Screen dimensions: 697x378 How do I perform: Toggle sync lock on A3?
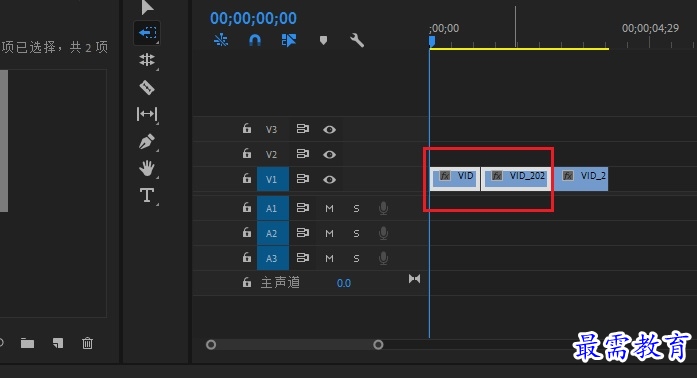(303, 257)
